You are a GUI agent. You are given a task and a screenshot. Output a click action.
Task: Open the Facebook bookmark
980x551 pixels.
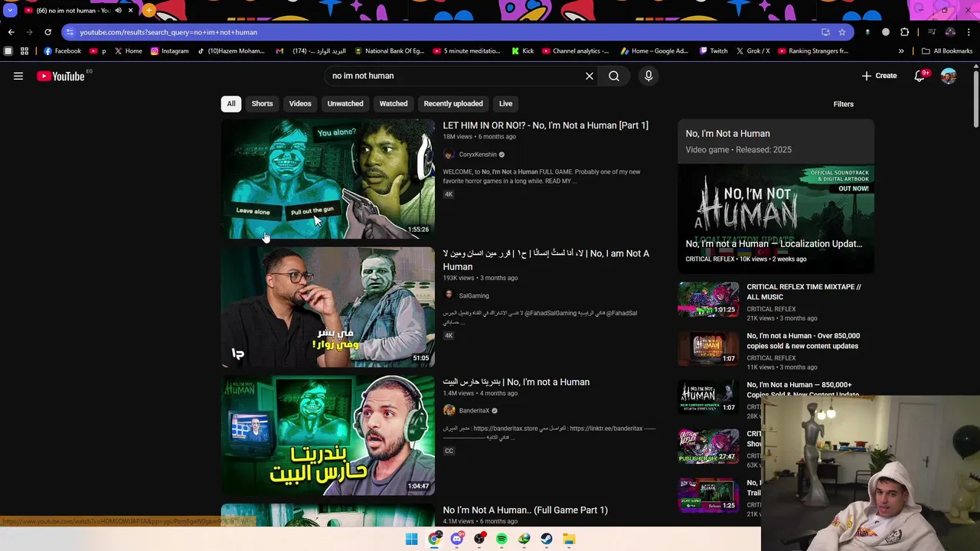point(63,51)
